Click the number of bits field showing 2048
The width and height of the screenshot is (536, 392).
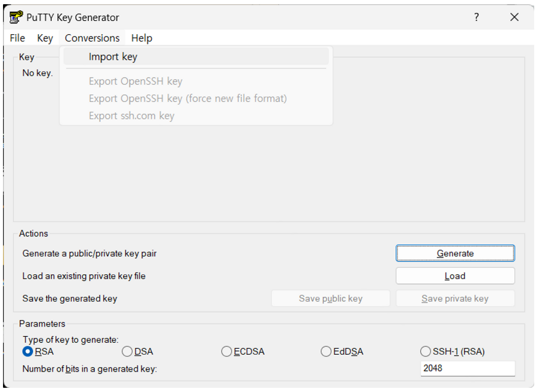pyautogui.click(x=468, y=369)
